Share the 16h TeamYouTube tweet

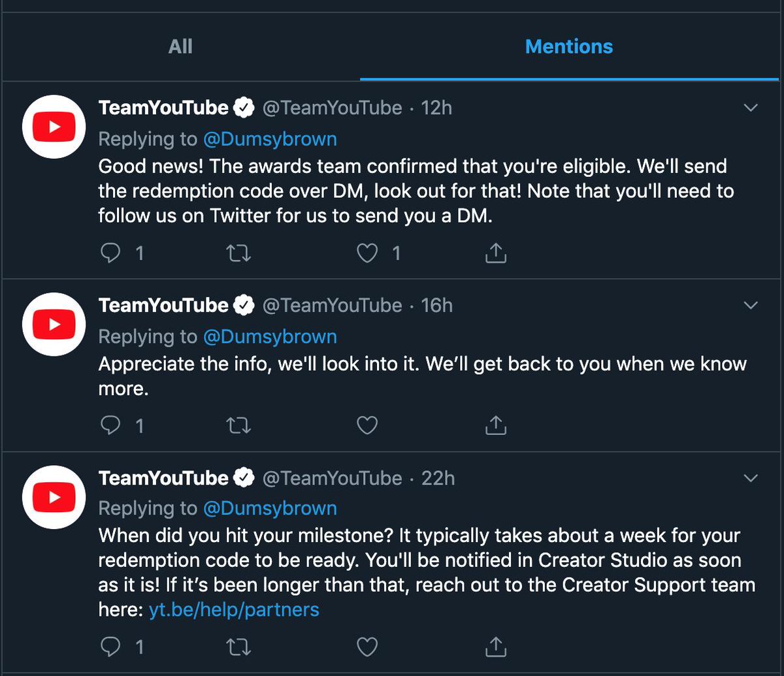(496, 426)
